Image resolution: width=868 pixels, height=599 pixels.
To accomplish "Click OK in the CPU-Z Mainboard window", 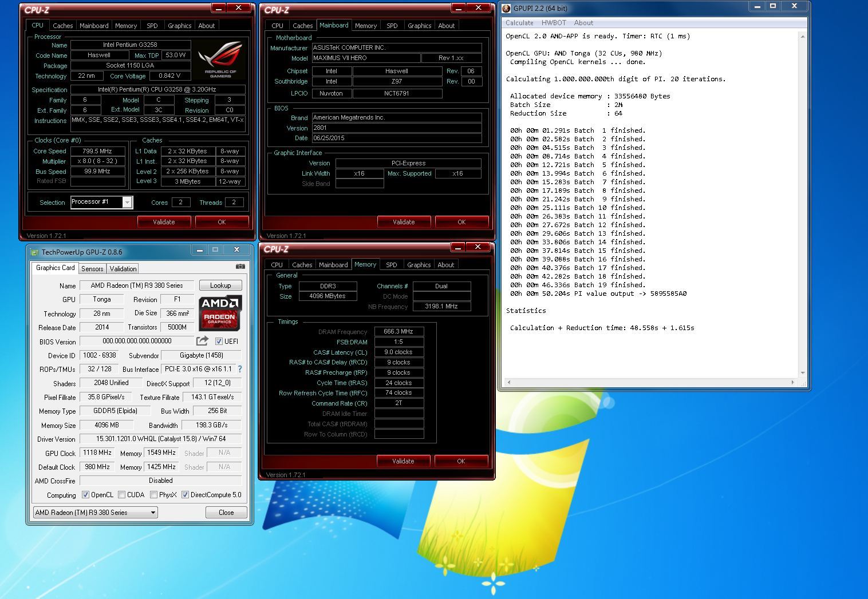I will (x=461, y=222).
